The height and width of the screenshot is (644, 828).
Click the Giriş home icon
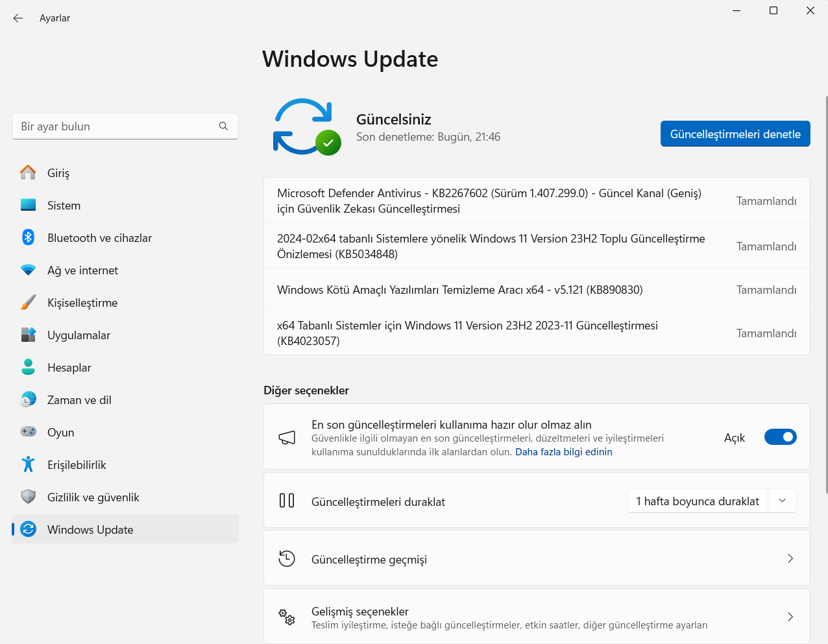28,173
